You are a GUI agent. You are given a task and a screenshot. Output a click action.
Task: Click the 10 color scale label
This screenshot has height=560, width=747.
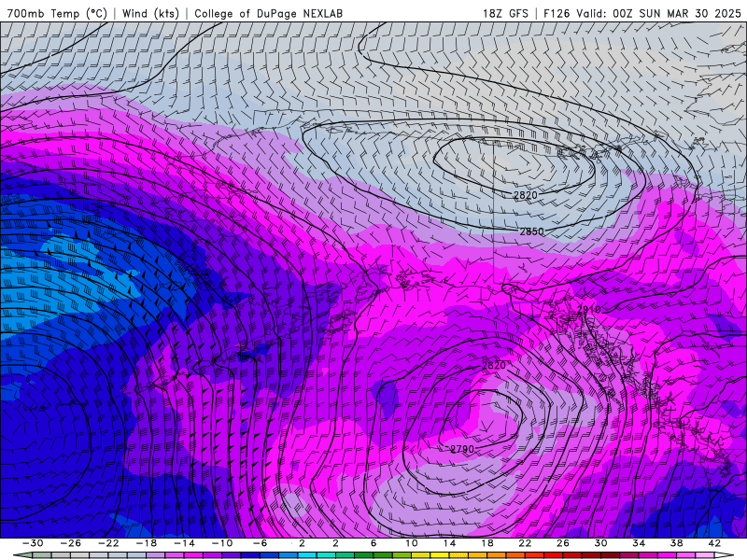(412, 543)
